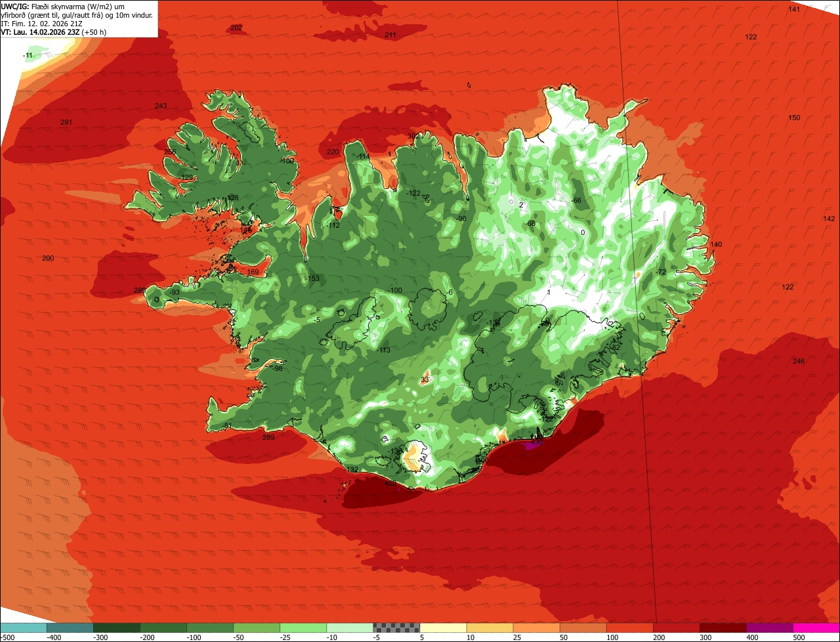Click the ocean value 200

(48, 258)
